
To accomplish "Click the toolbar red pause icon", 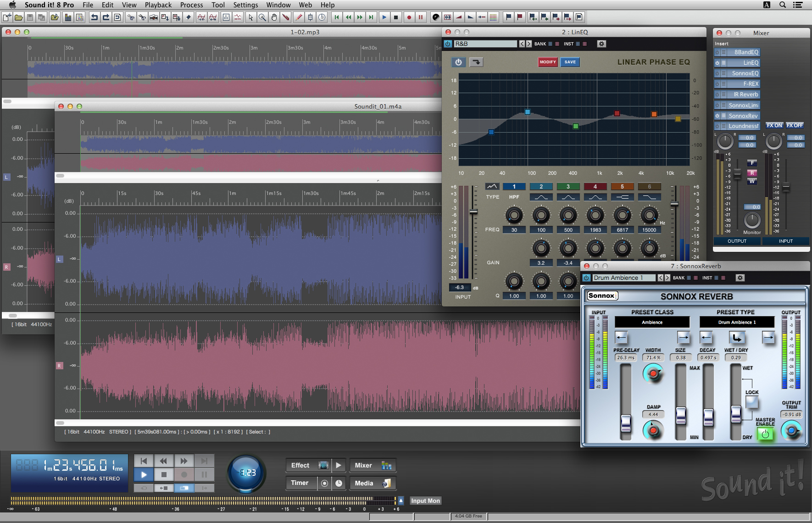I will (420, 17).
